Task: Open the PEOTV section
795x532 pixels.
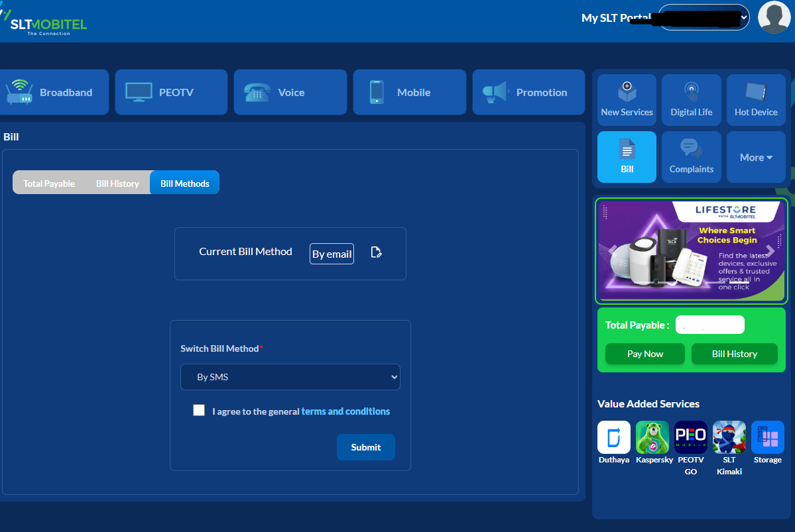Action: 171,92
